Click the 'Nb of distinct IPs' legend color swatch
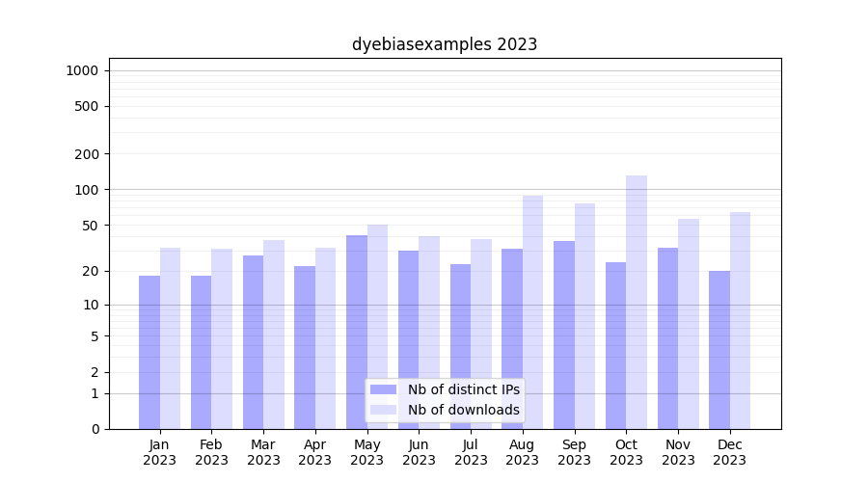The height and width of the screenshot is (482, 868). coord(383,389)
